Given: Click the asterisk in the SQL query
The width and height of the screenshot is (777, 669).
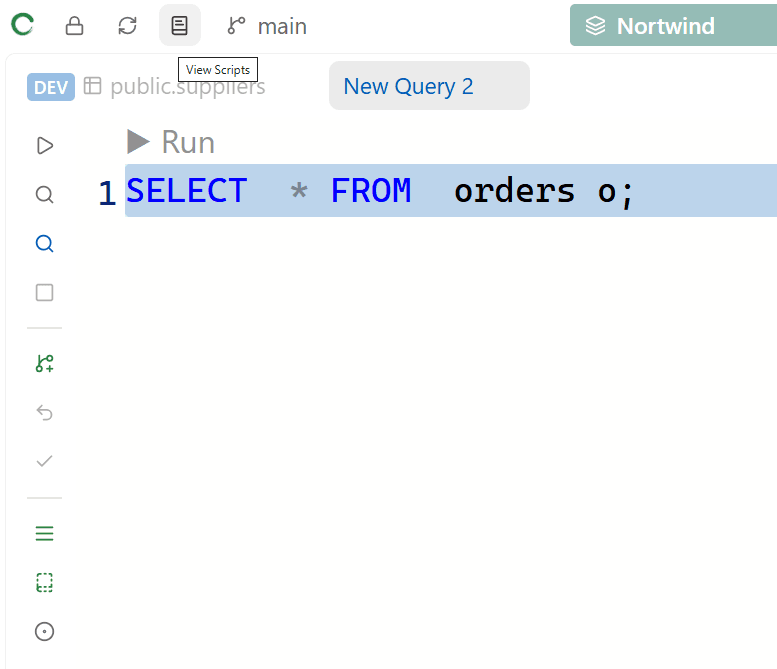Looking at the screenshot, I should 299,190.
